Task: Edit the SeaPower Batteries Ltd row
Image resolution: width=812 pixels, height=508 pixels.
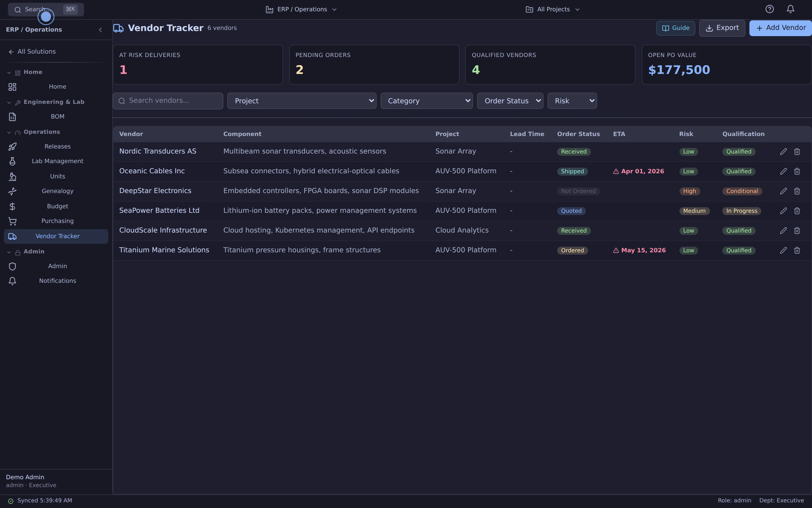Action: click(783, 211)
